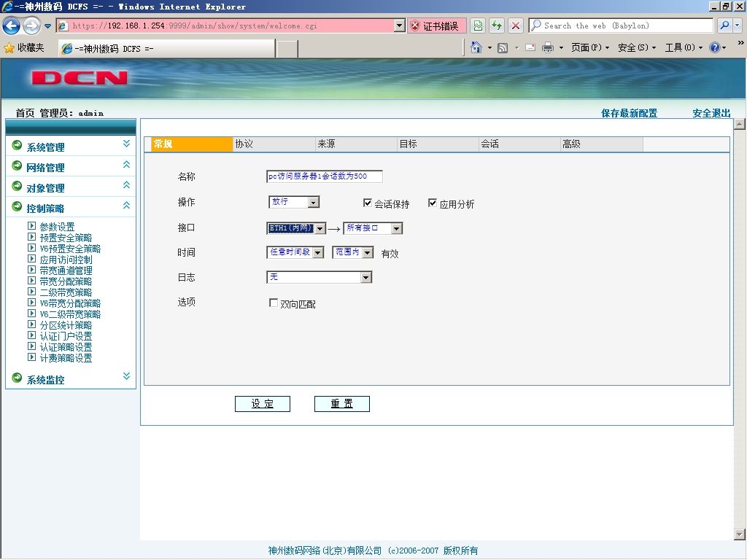Click the Stop loading X icon
747x560 pixels.
pos(516,26)
